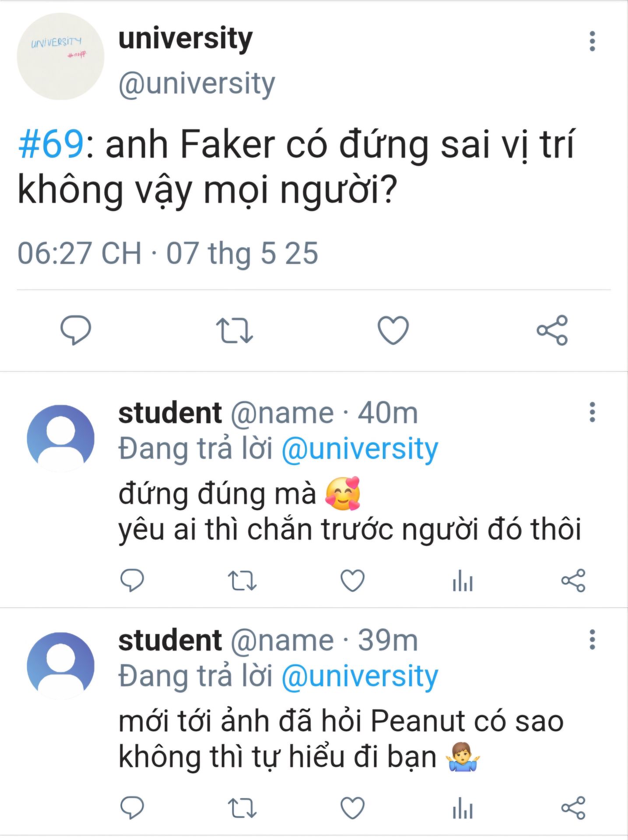Reply to the main university tweet
628x840 pixels.
coord(76,330)
